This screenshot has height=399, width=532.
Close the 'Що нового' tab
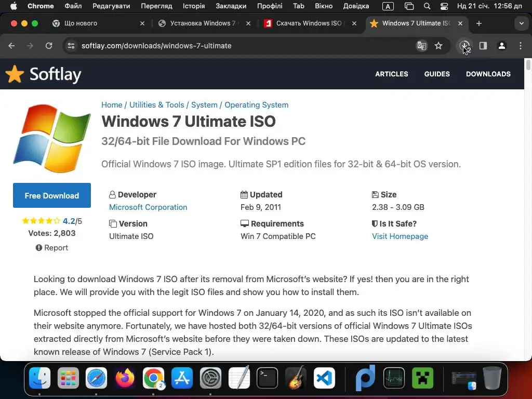tap(142, 23)
